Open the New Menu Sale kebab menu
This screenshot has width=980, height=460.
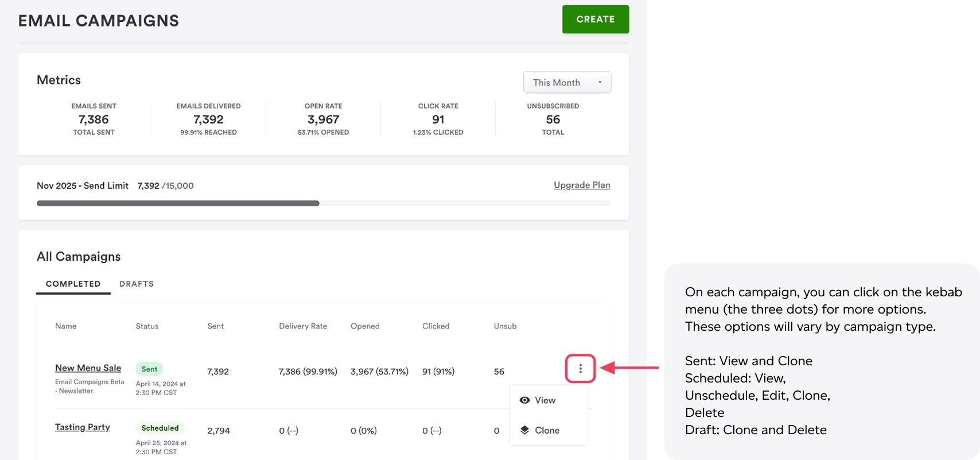point(580,369)
